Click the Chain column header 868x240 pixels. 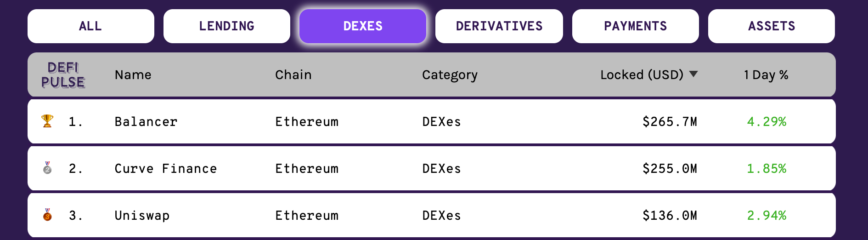tap(293, 74)
